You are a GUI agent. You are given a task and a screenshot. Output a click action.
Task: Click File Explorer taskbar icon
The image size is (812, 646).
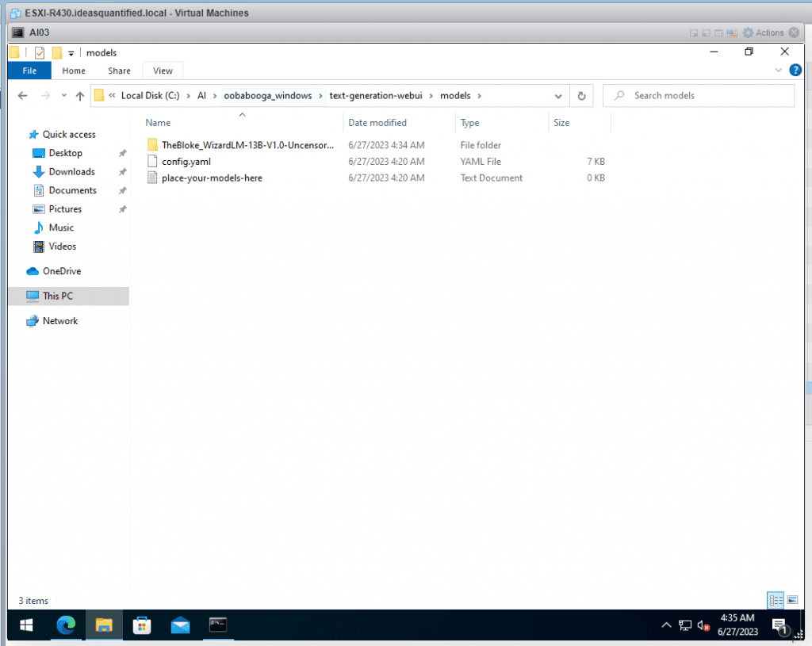(x=104, y=625)
